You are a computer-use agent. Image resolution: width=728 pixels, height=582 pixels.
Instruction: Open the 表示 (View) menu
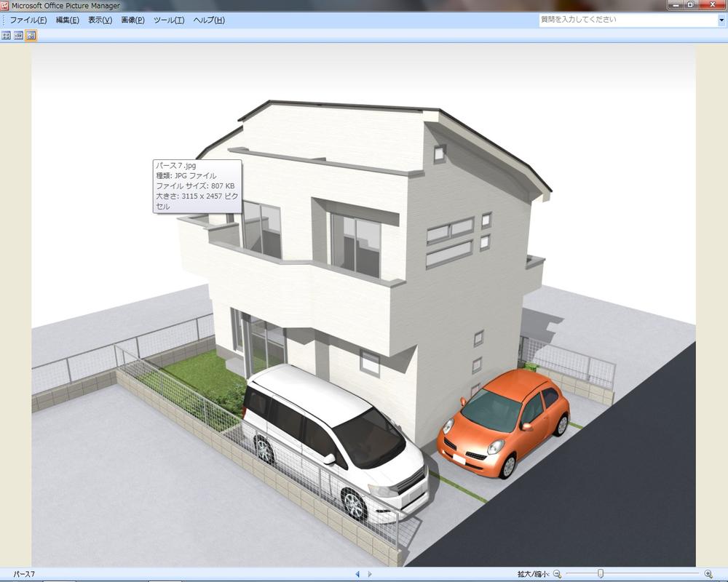(x=99, y=20)
